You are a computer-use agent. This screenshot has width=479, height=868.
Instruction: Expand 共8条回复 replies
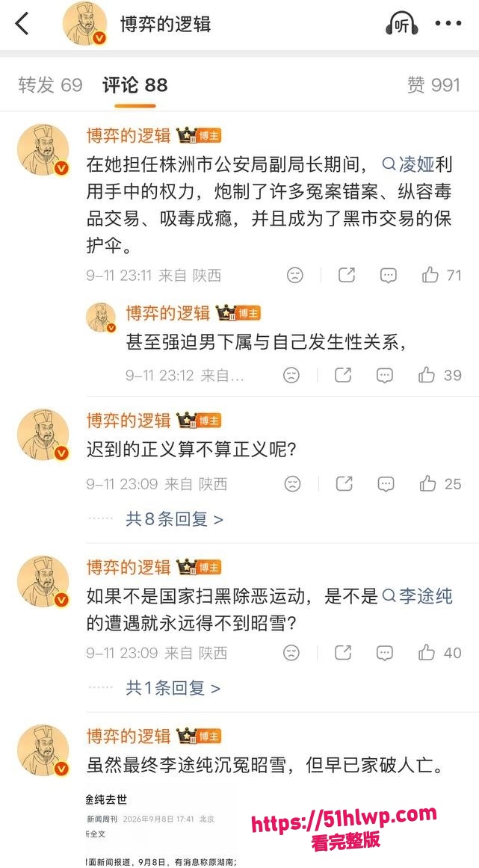coord(174,519)
